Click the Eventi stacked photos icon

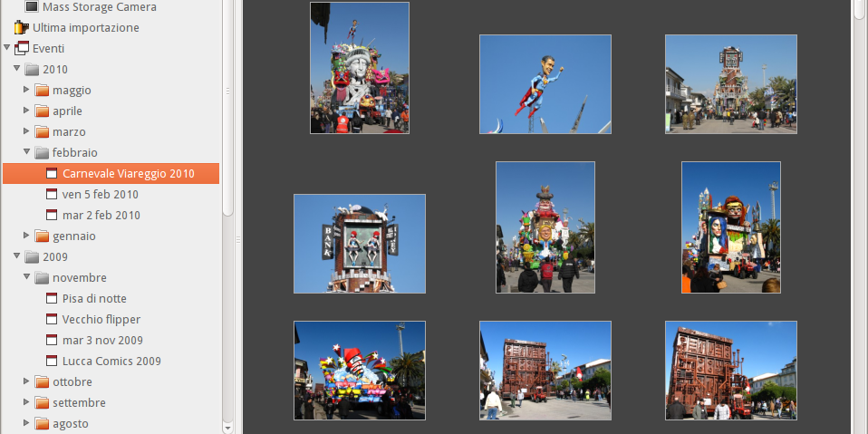tap(22, 49)
